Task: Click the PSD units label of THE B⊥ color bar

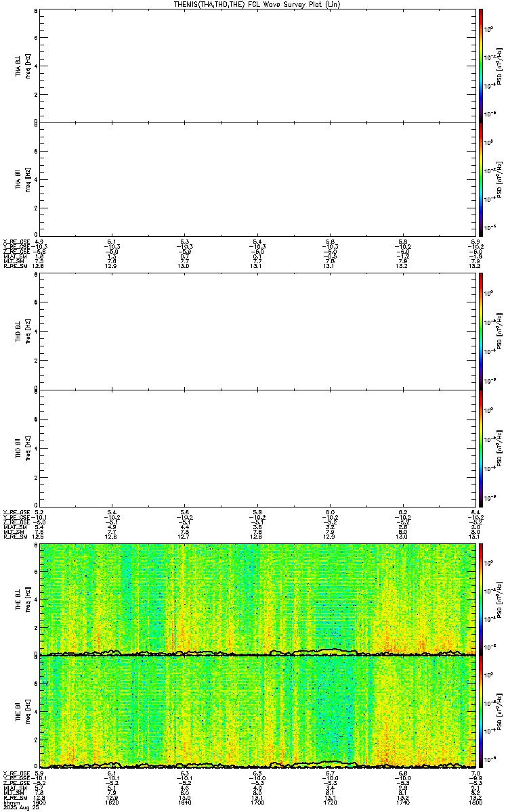Action: tap(500, 598)
